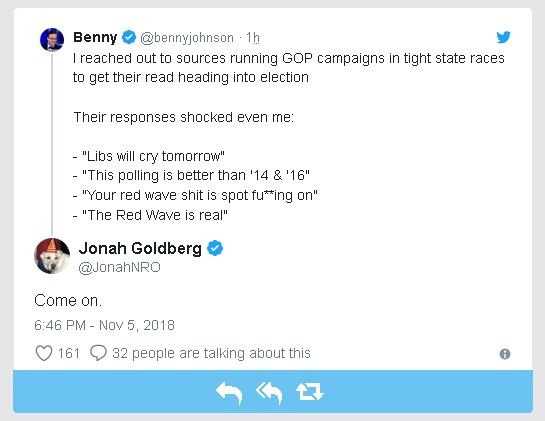Click the 'Come on.' tweet text
Image resolution: width=545 pixels, height=421 pixels.
coord(68,300)
